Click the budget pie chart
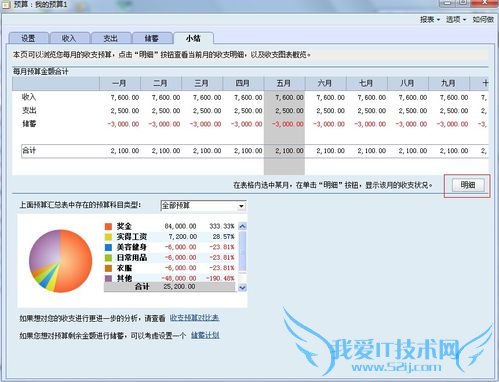This screenshot has height=382, width=499. [x=60, y=261]
